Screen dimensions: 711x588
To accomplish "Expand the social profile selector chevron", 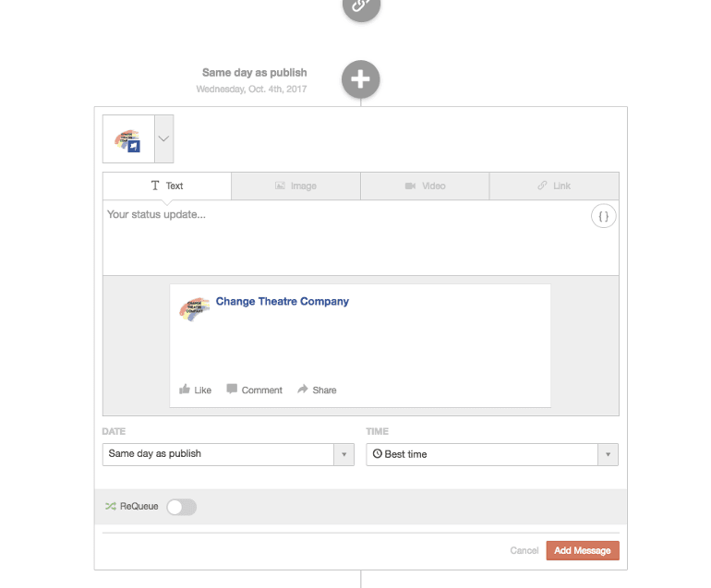I will click(163, 138).
